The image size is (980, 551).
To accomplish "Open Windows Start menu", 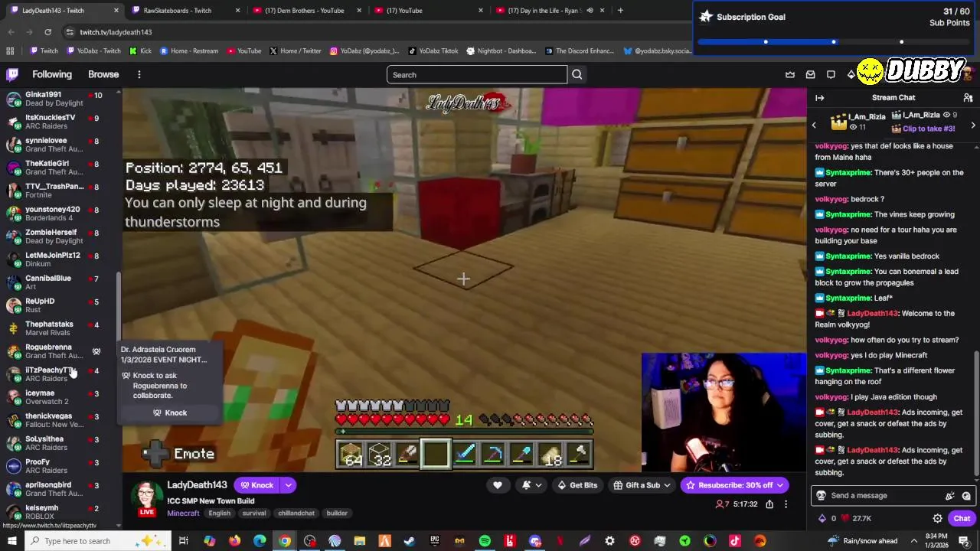I will click(12, 541).
